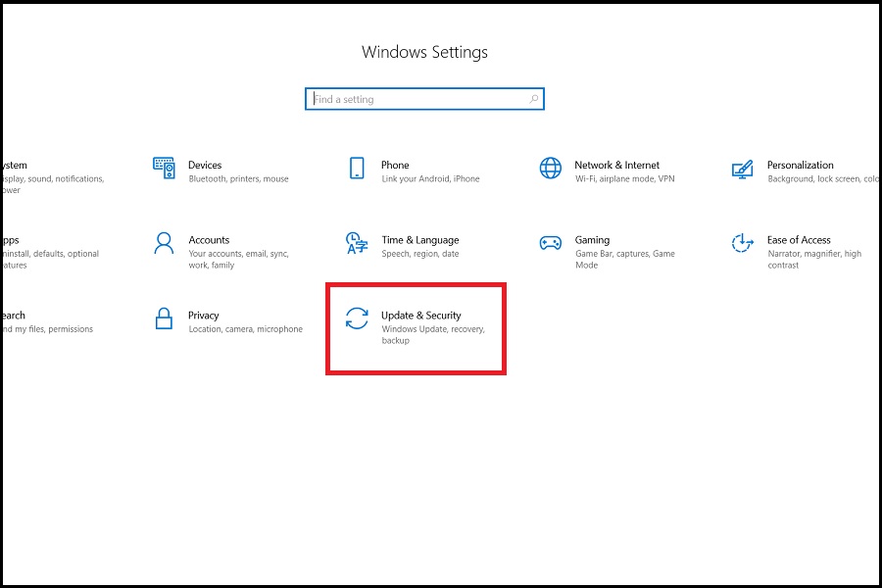The width and height of the screenshot is (882, 588).
Task: Click the Personalization paintbrush icon
Action: click(743, 169)
